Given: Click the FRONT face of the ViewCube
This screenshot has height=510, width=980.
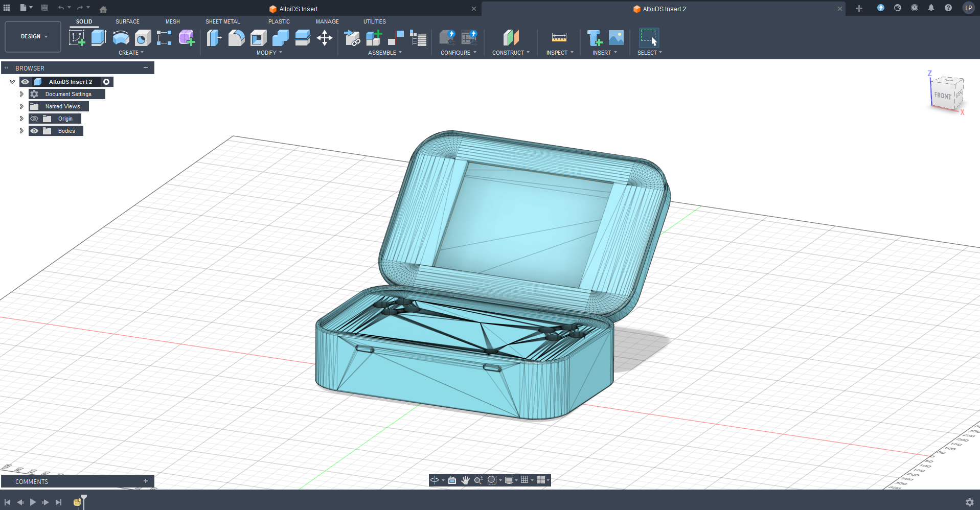Looking at the screenshot, I should [x=942, y=96].
